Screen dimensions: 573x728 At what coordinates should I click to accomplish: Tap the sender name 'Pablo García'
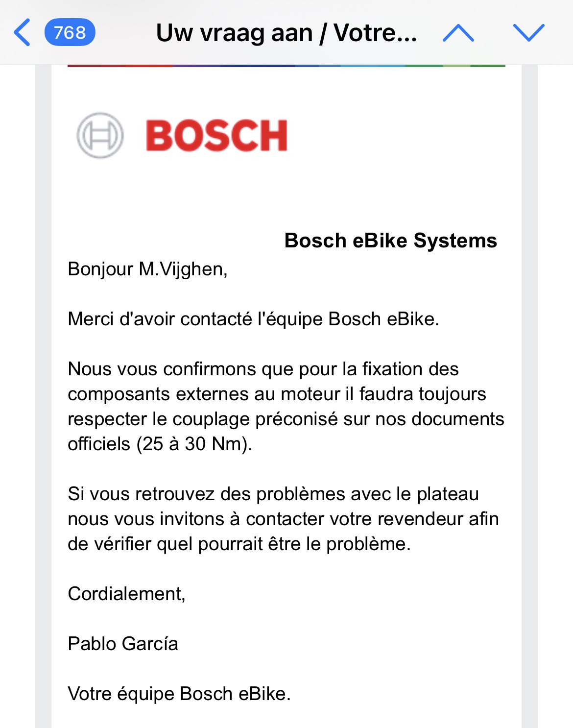[x=123, y=644]
